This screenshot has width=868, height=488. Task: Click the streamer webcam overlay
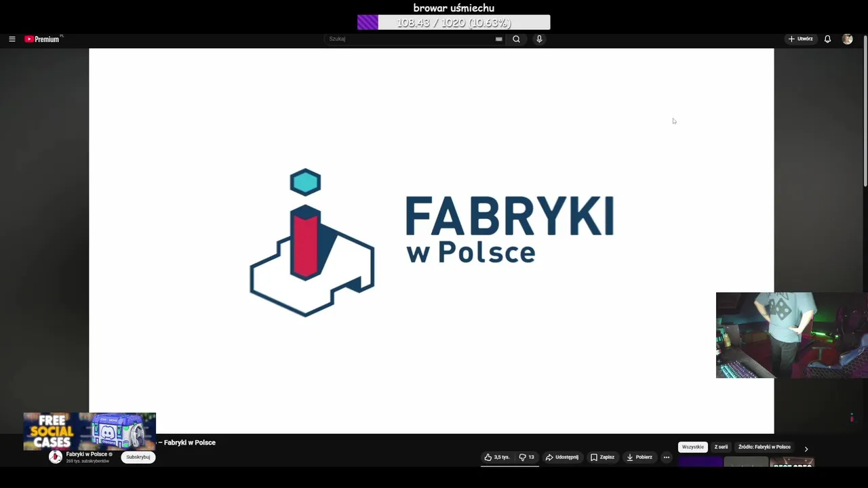(x=791, y=335)
